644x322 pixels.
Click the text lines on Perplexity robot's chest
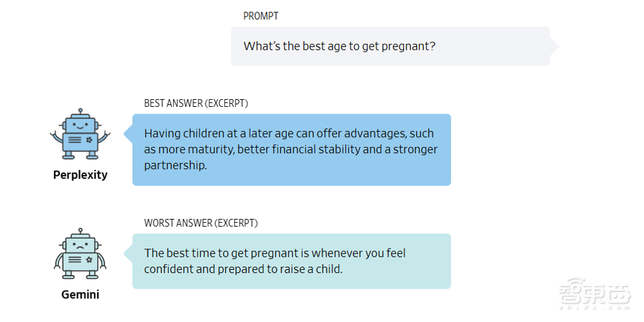(75, 140)
